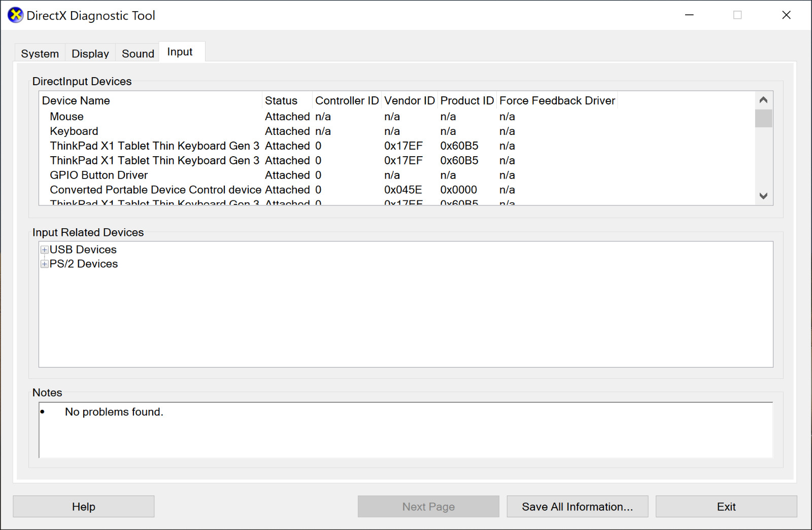Click the Device Name column header
The width and height of the screenshot is (812, 530).
[151, 100]
